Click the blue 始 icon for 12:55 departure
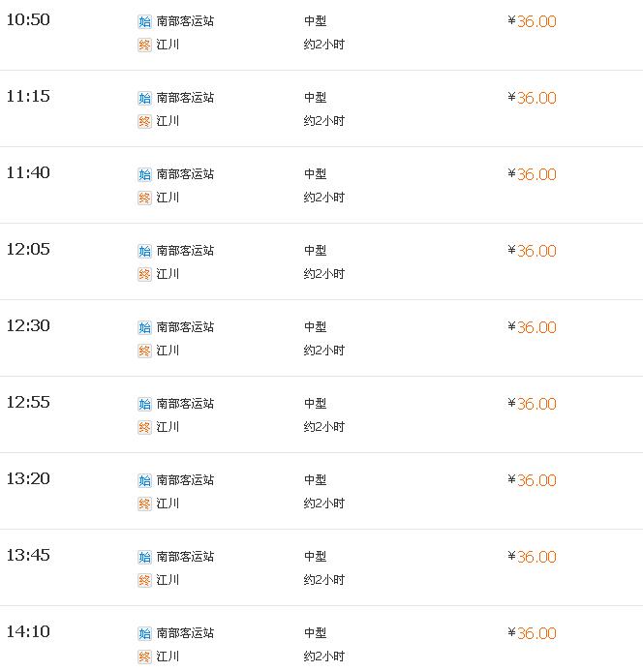This screenshot has height=672, width=643. point(144,404)
